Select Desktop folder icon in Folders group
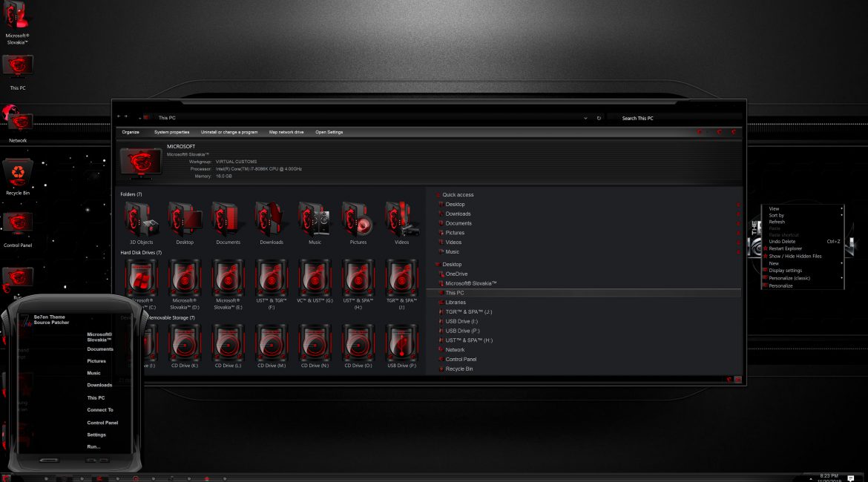868x482 pixels. tap(185, 219)
